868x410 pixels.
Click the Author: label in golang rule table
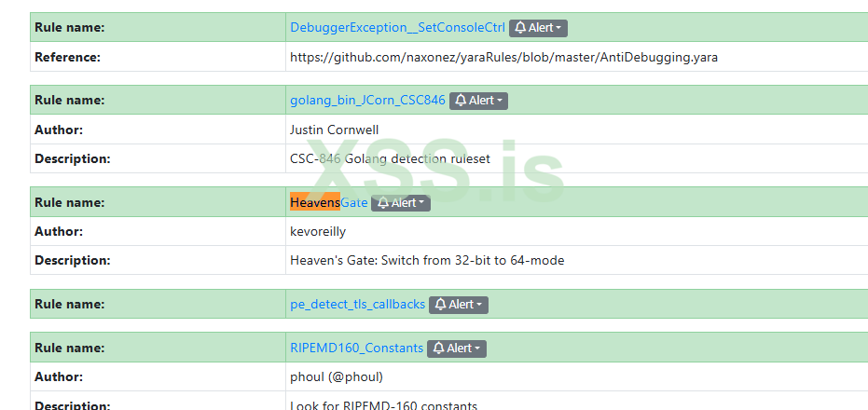click(158, 130)
